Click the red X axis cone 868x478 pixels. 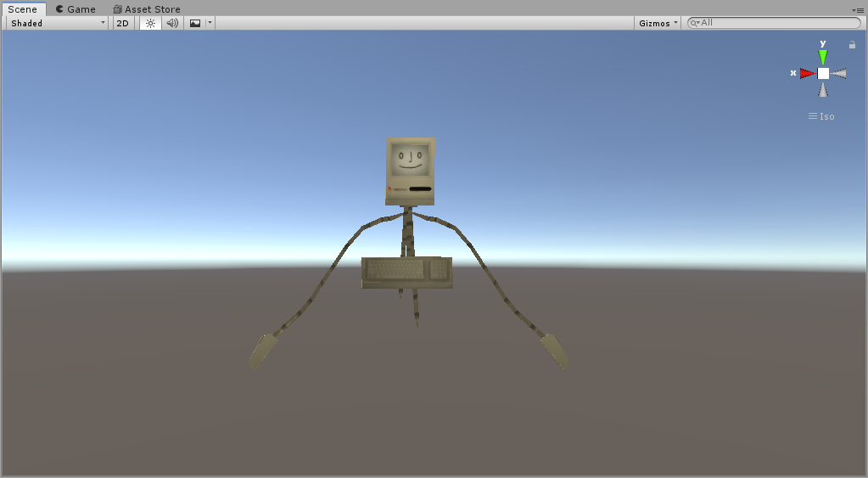point(808,73)
